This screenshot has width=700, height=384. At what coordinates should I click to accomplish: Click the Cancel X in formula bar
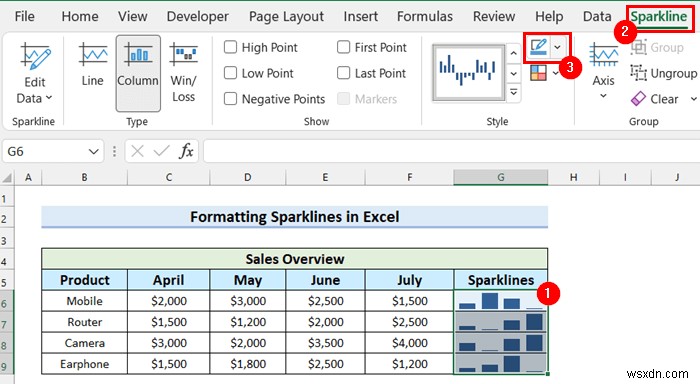pos(138,151)
